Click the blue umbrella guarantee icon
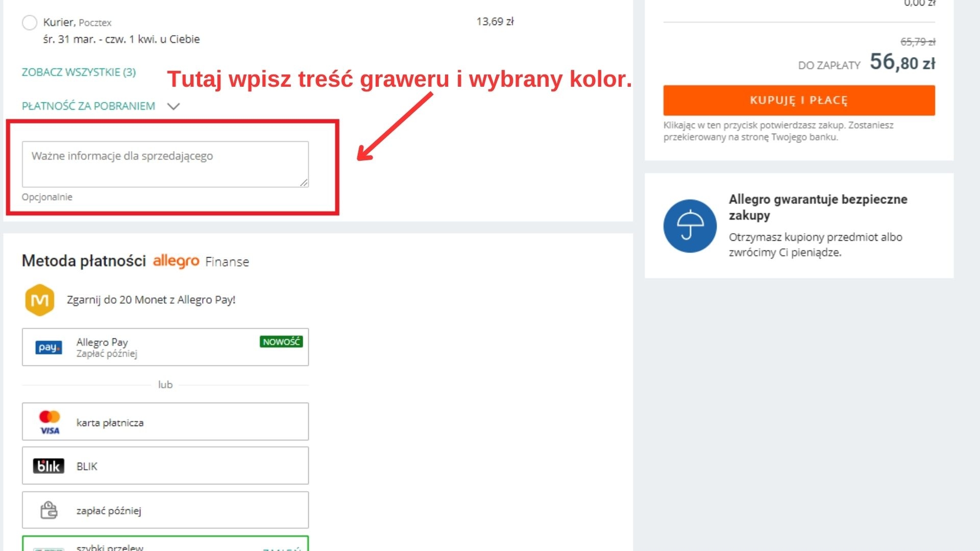This screenshot has width=980, height=551. point(690,226)
